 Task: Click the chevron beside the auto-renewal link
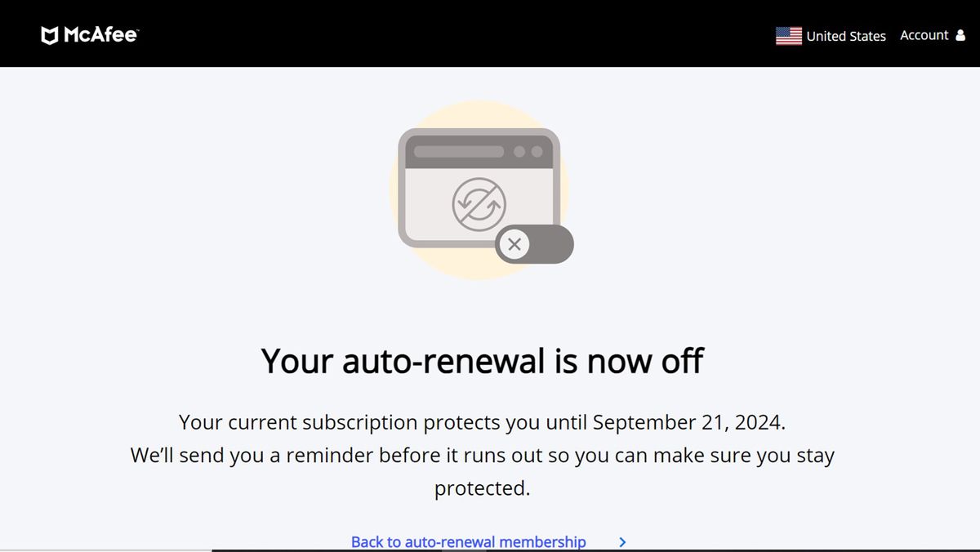(x=621, y=541)
